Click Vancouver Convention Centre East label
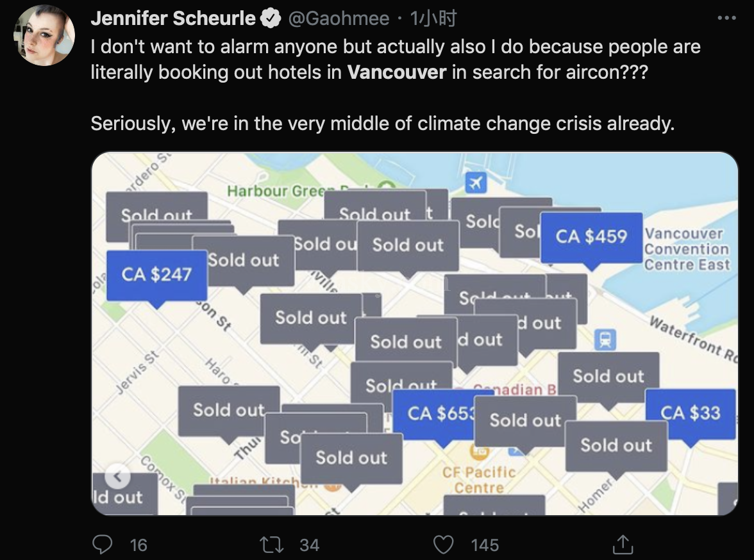754x560 pixels. pyautogui.click(x=687, y=249)
